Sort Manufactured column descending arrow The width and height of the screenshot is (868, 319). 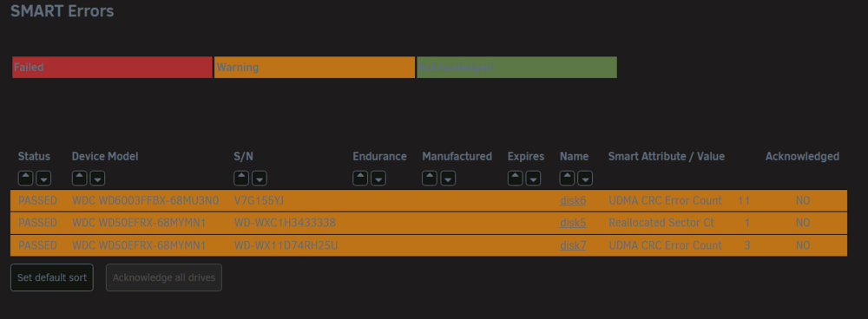point(448,178)
